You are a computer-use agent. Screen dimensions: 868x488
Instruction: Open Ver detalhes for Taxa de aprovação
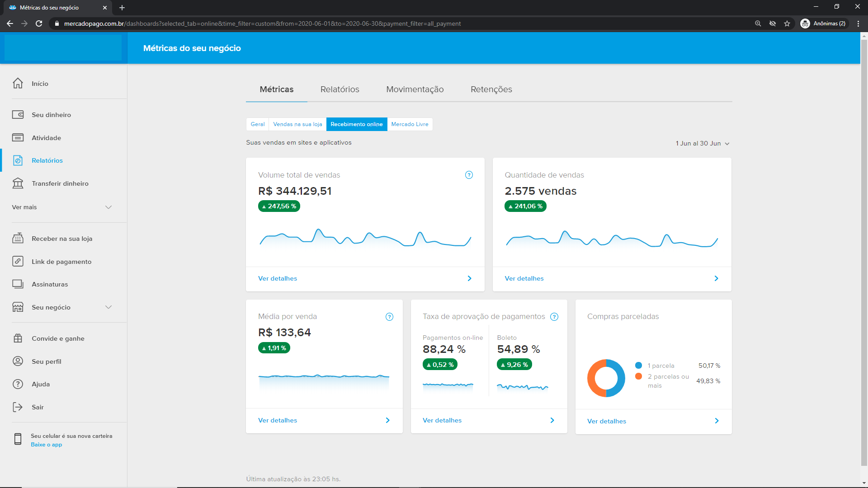442,420
